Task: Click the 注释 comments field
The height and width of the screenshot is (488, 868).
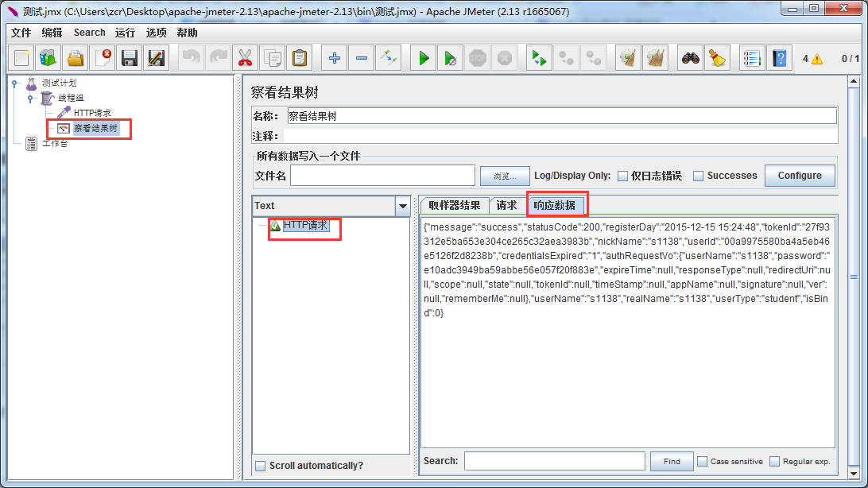Action: [560, 136]
